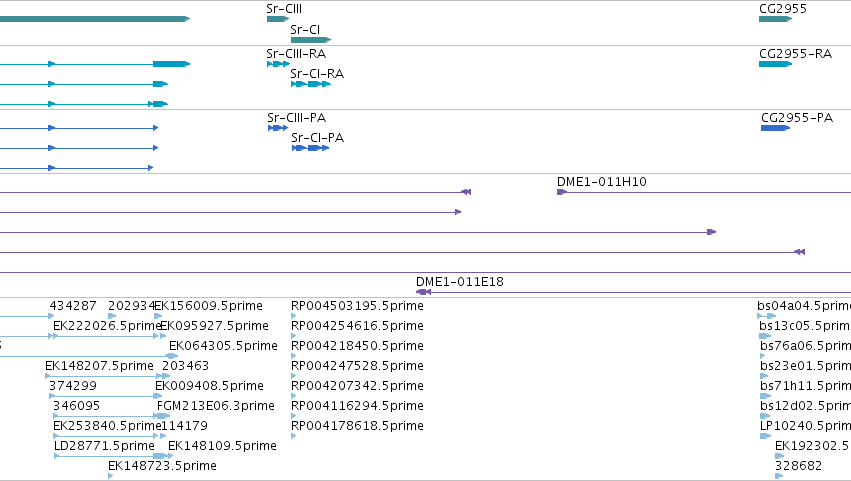
Task: Click the CG2955 gene feature
Action: coord(775,19)
